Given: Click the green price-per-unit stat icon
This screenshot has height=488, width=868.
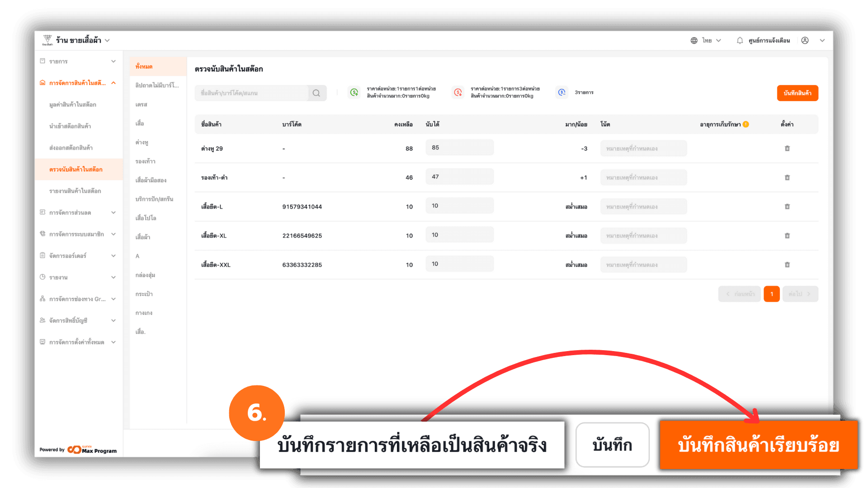Looking at the screenshot, I should [354, 92].
